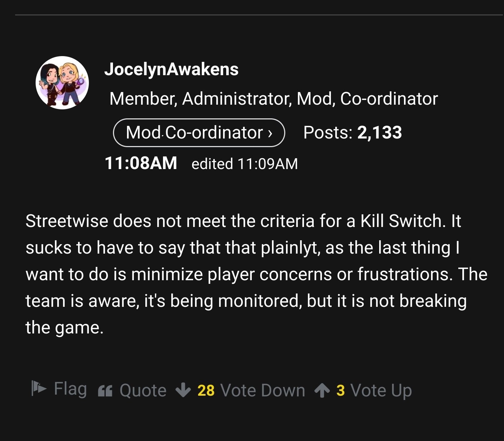This screenshot has height=441, width=504.
Task: Click the downward Vote Down arrow icon
Action: pyautogui.click(x=183, y=390)
